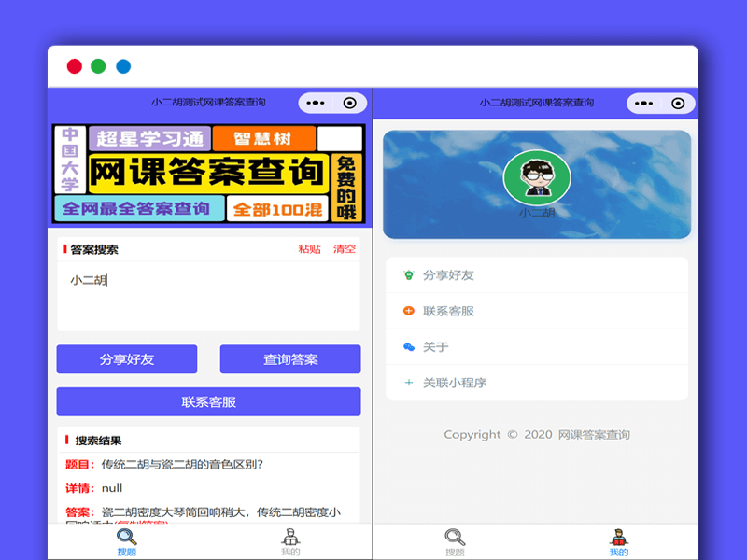Open the 我的 tab in left panel
Image resolution: width=747 pixels, height=560 pixels.
point(290,542)
